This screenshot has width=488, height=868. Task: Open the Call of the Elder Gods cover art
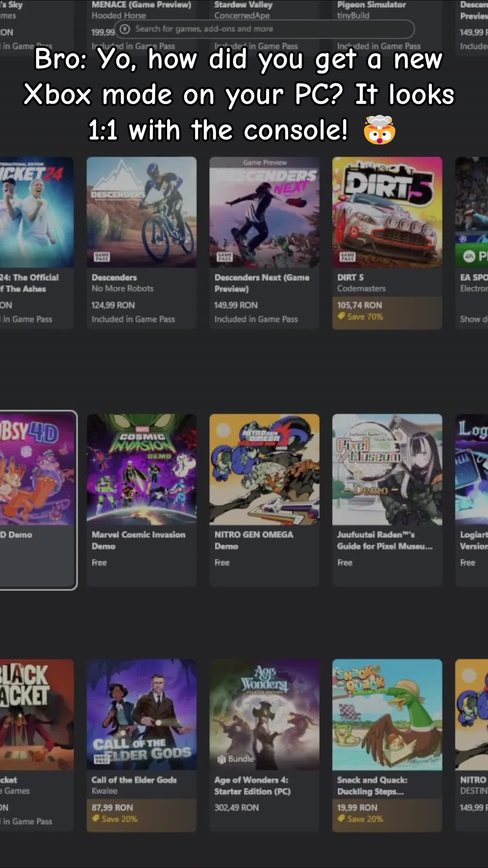(x=142, y=714)
